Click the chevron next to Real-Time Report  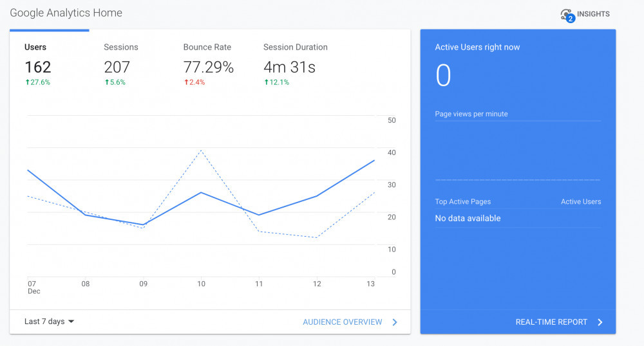pos(600,322)
